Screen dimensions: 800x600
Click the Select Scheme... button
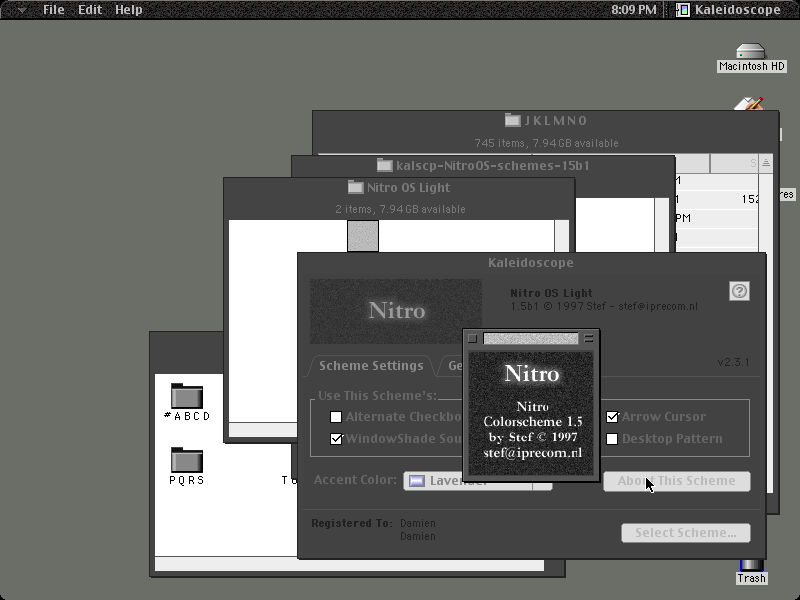click(686, 533)
